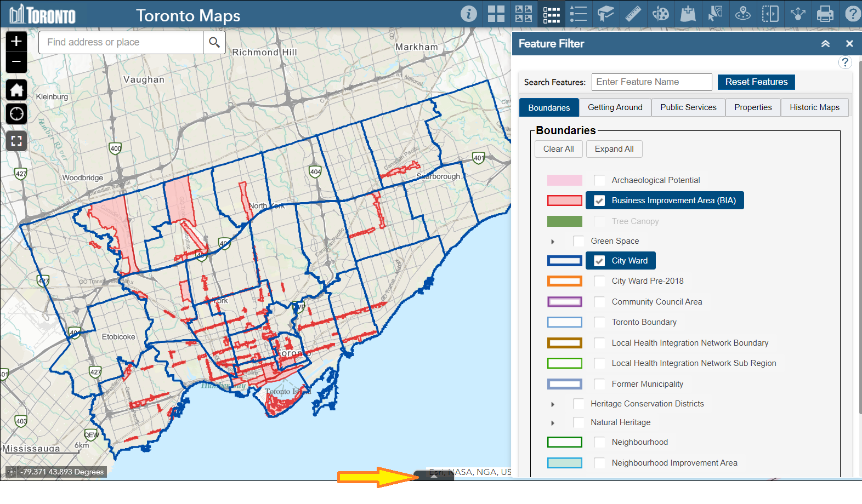The image size is (862, 504).
Task: Enable the Neighbourhood layer checkbox
Action: (599, 442)
